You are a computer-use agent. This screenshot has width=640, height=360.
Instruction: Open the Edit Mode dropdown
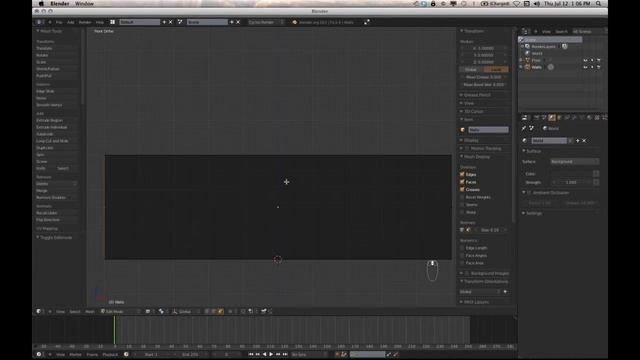pos(120,311)
